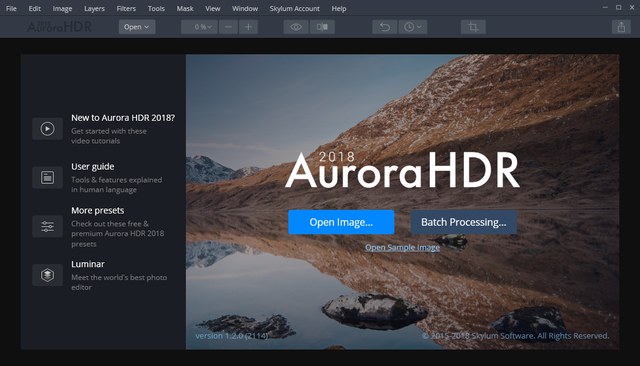Click the User guide book icon
The image size is (640, 366).
(x=47, y=177)
